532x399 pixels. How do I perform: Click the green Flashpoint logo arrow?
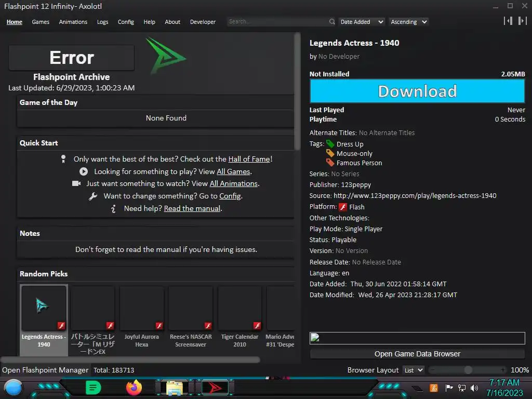coord(166,56)
